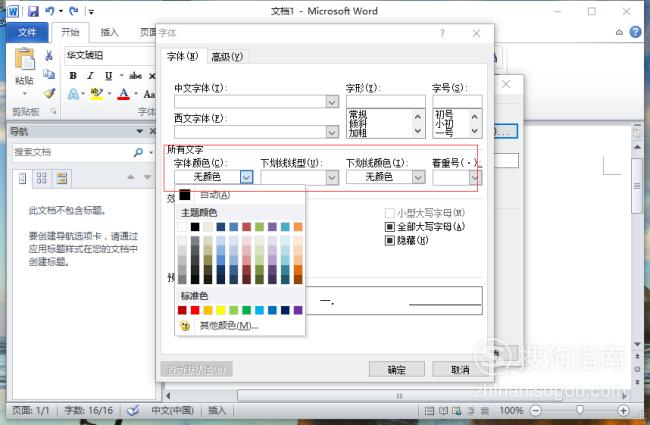Image resolution: width=650 pixels, height=425 pixels.
Task: Open 其他颜色 (More Colors) option
Action: pos(240,325)
